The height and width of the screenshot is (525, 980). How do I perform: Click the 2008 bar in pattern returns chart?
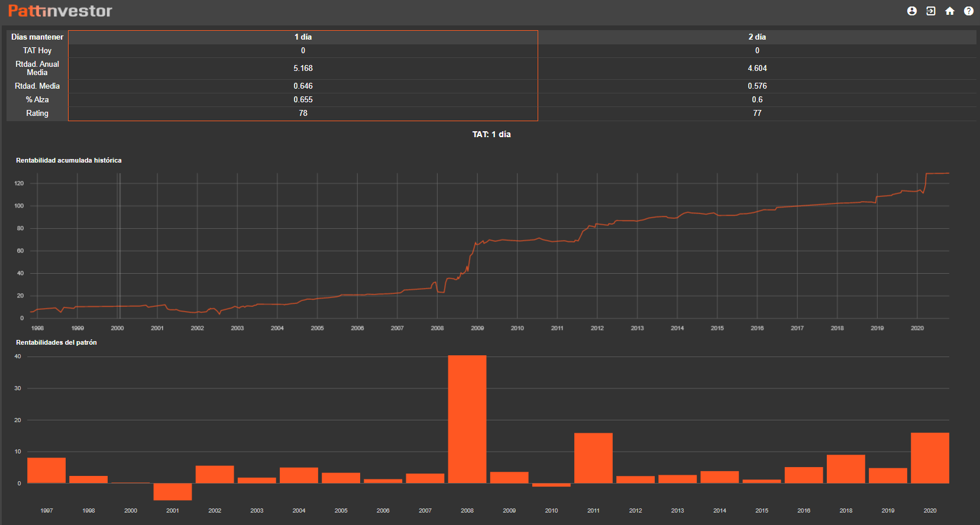[467, 419]
